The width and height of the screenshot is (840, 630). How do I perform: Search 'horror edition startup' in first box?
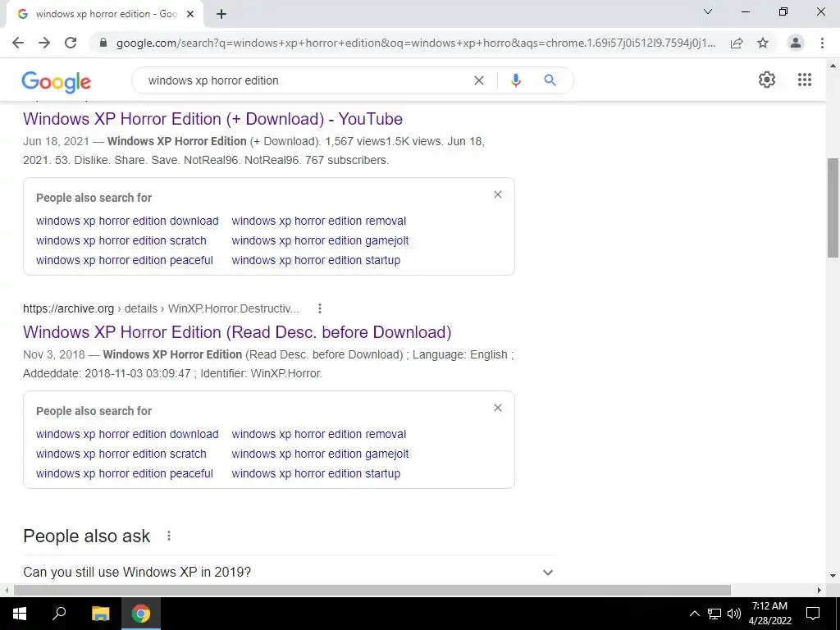pyautogui.click(x=316, y=260)
